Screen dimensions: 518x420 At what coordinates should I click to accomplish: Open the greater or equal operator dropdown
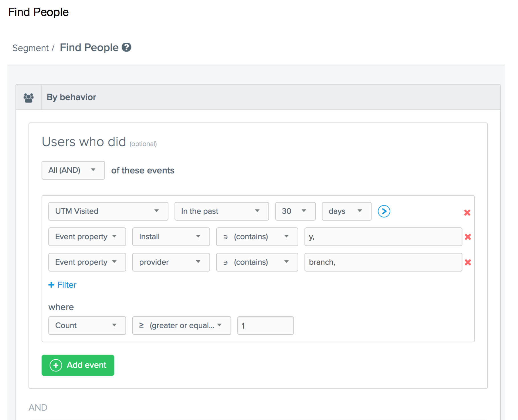(x=182, y=325)
